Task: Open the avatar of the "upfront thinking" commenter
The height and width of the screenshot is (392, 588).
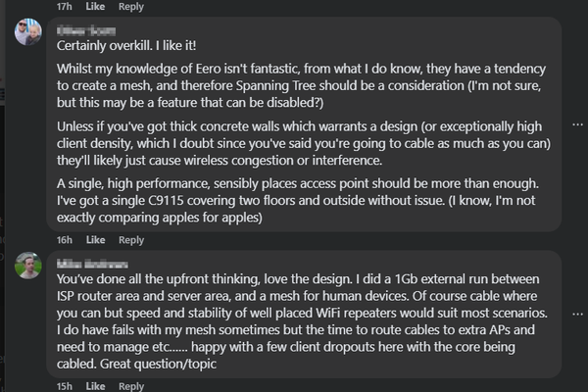Action: click(x=27, y=266)
